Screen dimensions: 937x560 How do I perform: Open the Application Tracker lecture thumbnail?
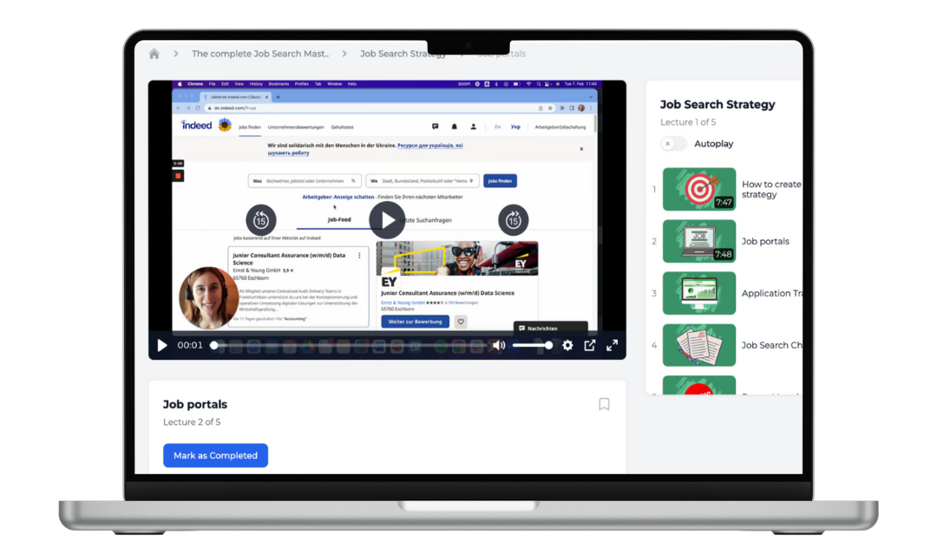coord(699,293)
